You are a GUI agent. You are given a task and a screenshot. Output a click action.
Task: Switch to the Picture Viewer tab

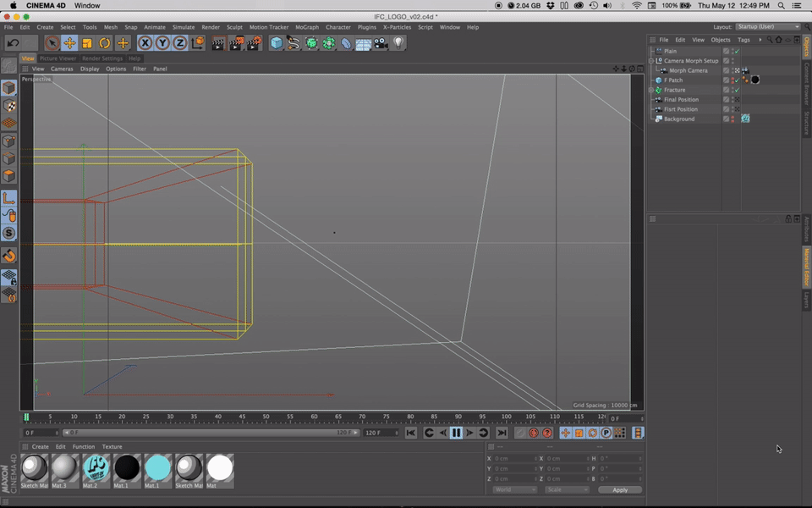click(58, 58)
